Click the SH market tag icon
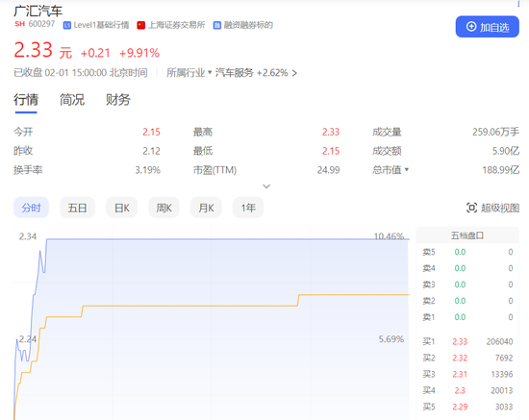The height and width of the screenshot is (420, 529). click(19, 24)
